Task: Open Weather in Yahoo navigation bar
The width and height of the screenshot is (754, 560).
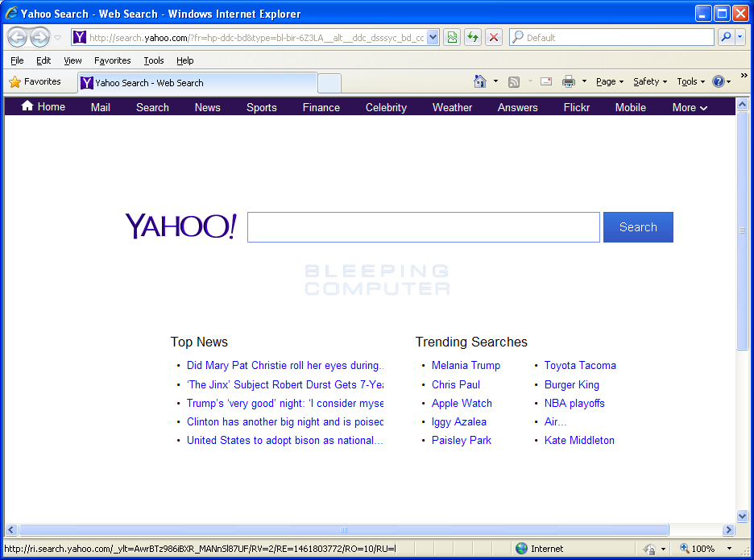Action: click(x=452, y=107)
